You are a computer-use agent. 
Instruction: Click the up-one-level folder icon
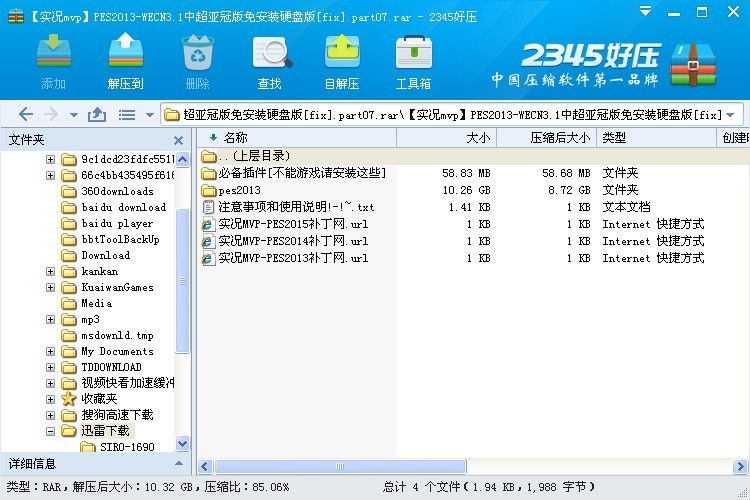coord(97,114)
